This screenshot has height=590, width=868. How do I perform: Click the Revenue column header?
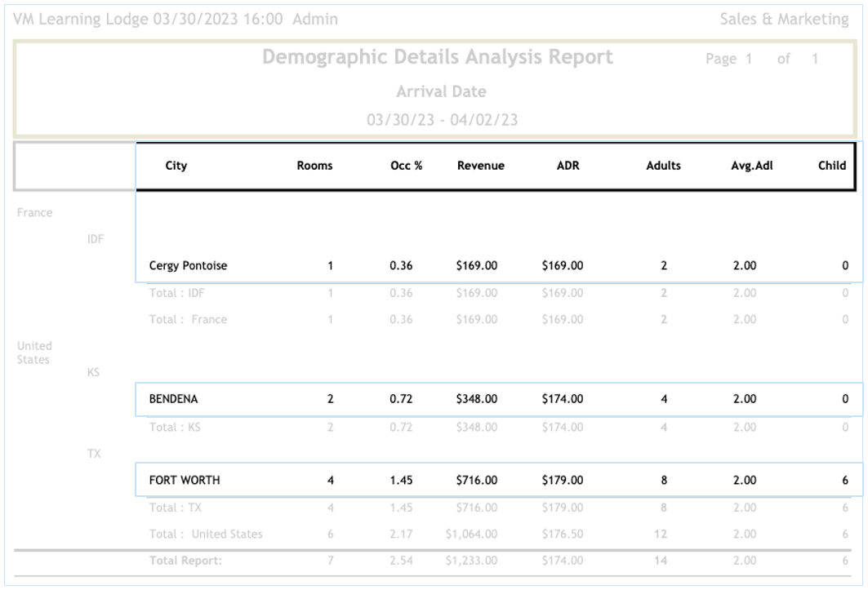(480, 166)
